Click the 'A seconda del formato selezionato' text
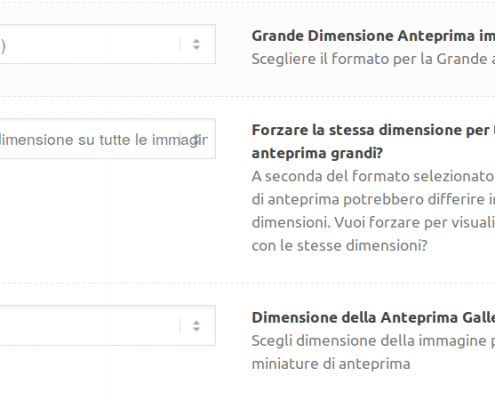Image resolution: width=495 pixels, height=400 pixels. coord(373,176)
